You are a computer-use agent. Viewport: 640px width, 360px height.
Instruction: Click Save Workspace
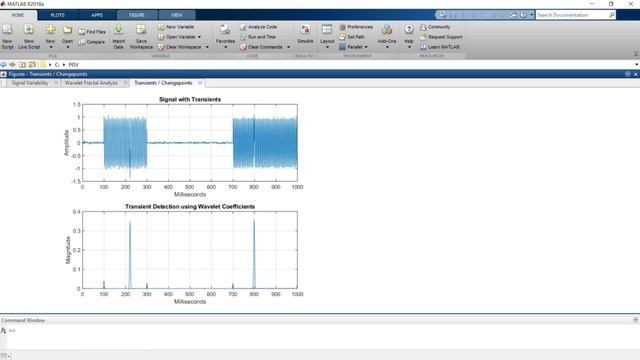tap(141, 36)
